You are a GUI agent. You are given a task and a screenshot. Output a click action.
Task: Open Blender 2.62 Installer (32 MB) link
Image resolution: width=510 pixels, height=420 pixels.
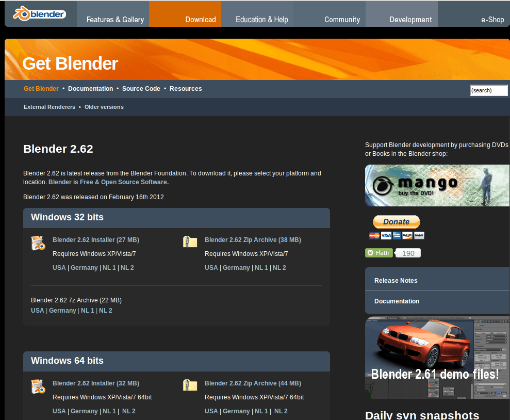96,383
